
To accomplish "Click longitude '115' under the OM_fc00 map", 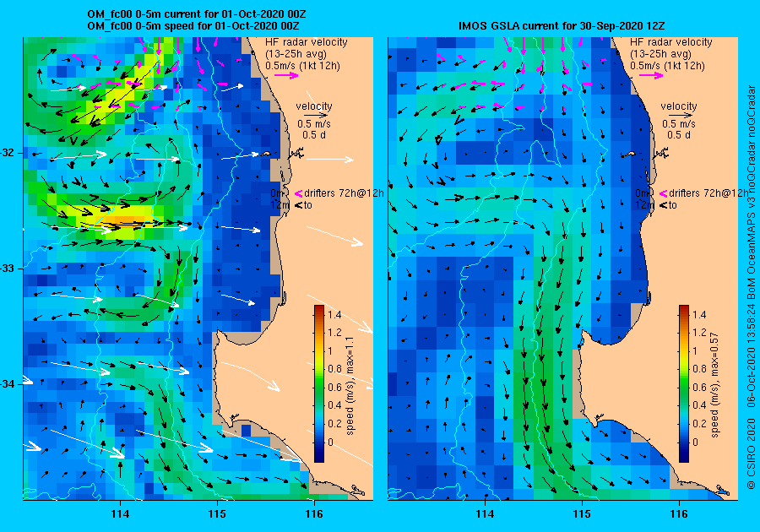I will [x=217, y=514].
